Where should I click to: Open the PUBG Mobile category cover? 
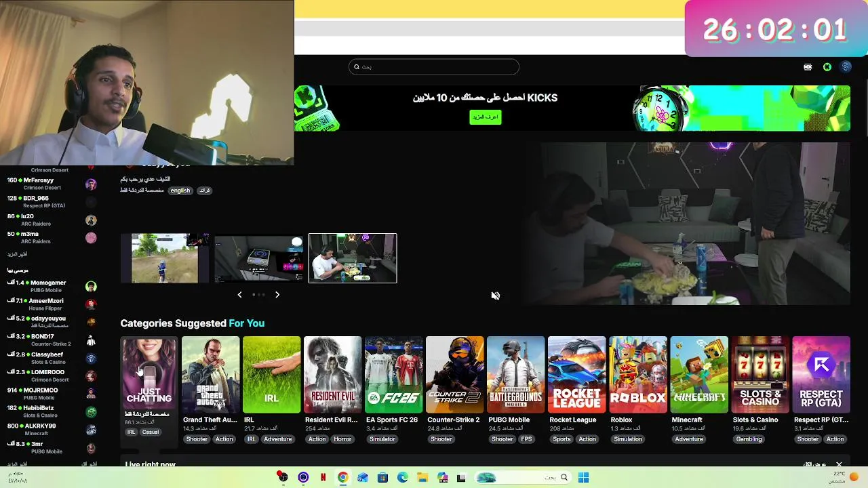coord(515,375)
